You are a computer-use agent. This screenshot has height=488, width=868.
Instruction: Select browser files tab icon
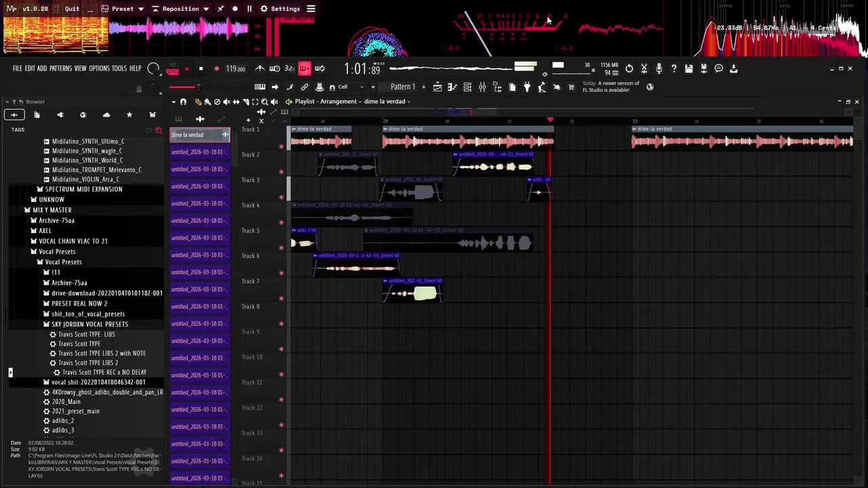[x=37, y=115]
